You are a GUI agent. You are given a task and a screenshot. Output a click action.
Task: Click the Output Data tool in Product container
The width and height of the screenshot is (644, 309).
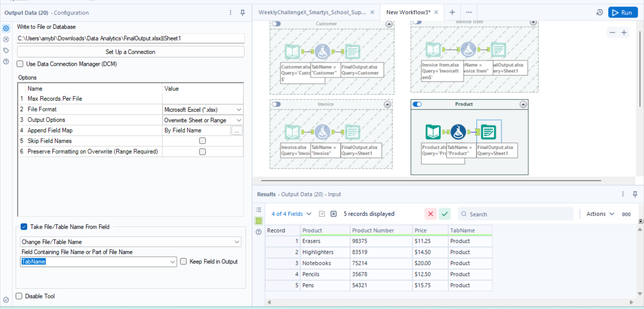[x=488, y=132]
